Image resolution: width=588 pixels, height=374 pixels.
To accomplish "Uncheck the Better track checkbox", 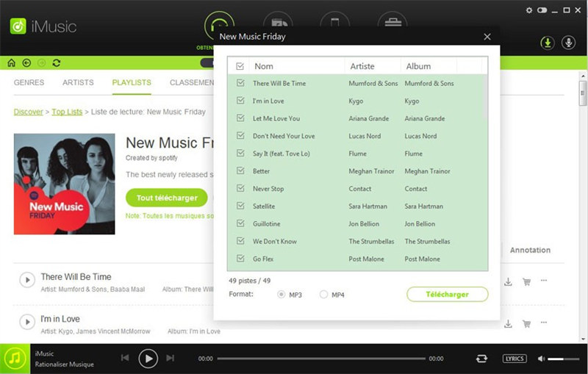I will (240, 171).
